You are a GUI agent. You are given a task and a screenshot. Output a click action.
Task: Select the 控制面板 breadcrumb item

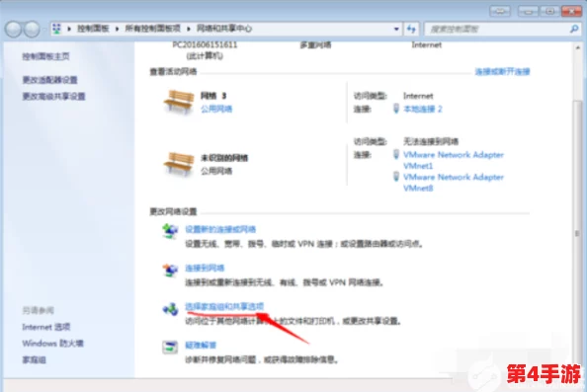pos(93,29)
